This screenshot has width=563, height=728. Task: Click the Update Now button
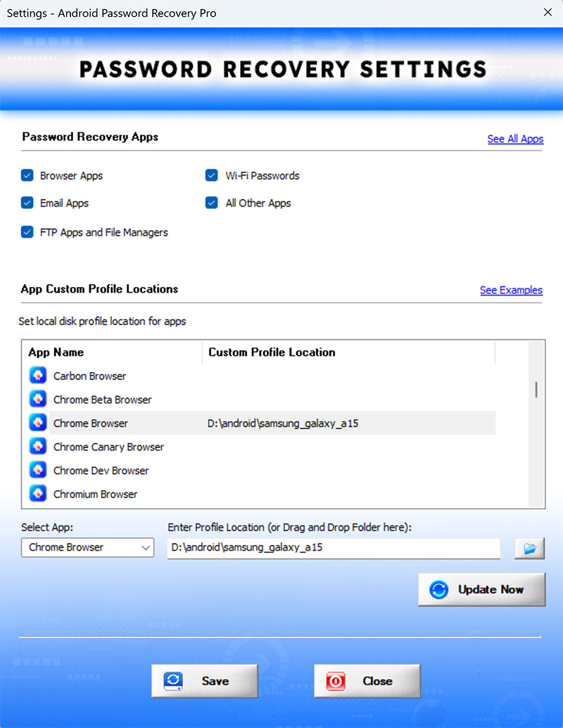tap(481, 589)
